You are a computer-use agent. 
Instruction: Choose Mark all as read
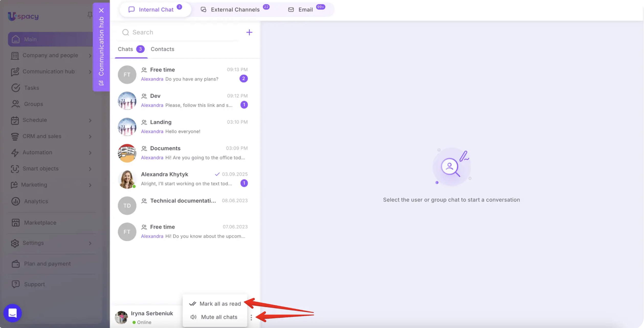pyautogui.click(x=215, y=303)
